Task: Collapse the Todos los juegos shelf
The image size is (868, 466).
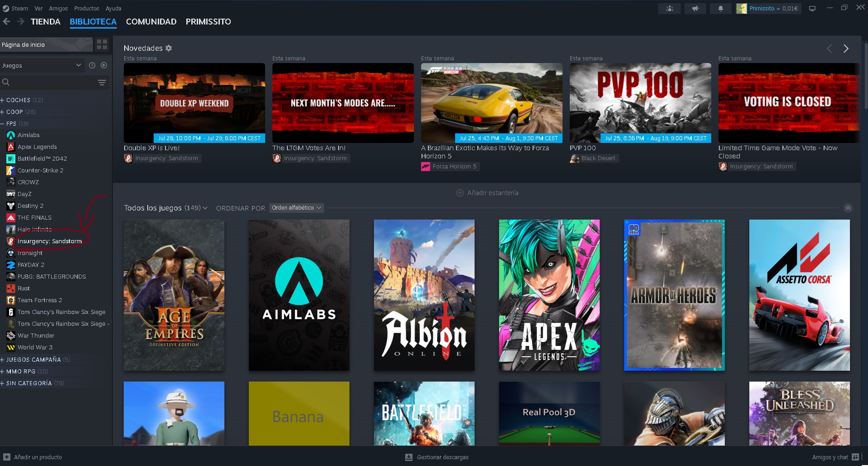Action: 848,208
